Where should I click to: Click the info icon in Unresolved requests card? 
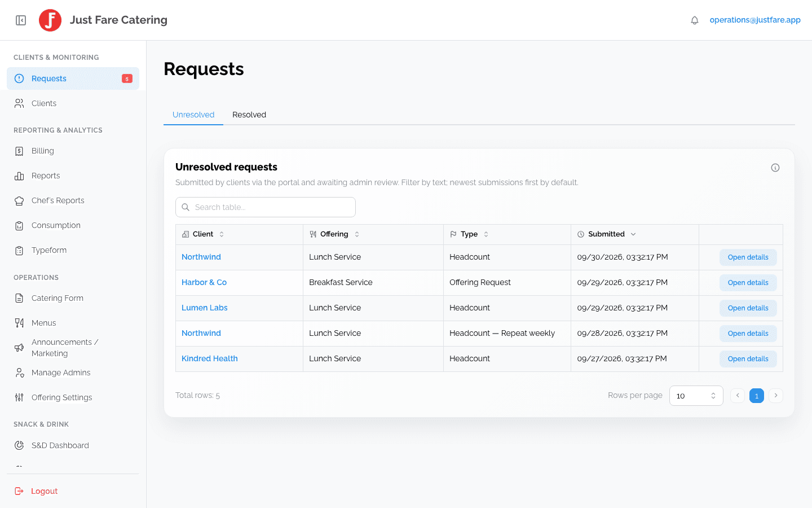click(775, 168)
